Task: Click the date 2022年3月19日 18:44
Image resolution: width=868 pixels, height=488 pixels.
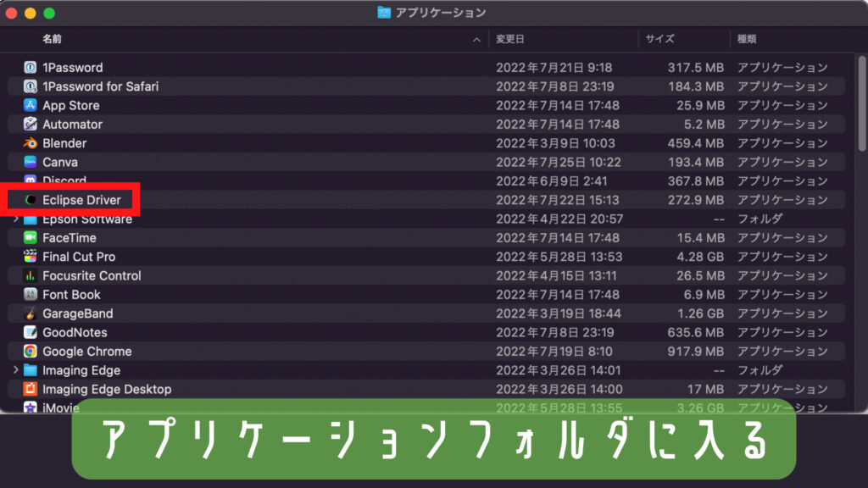Action: tap(558, 313)
